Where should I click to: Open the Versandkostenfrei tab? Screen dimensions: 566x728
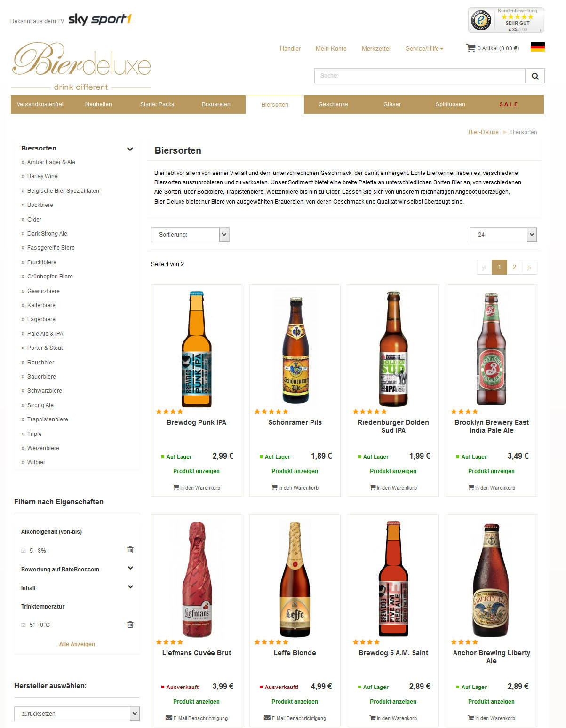pyautogui.click(x=40, y=104)
